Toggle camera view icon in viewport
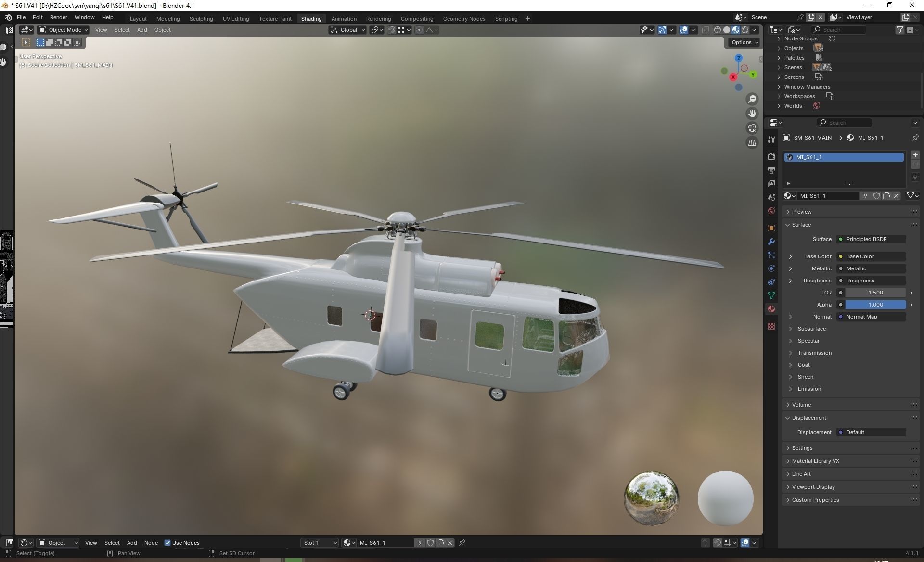924x562 pixels. [x=752, y=128]
